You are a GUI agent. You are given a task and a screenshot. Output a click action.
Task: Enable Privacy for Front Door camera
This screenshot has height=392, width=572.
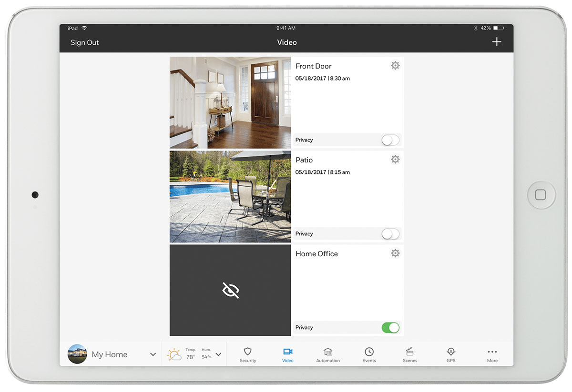390,140
